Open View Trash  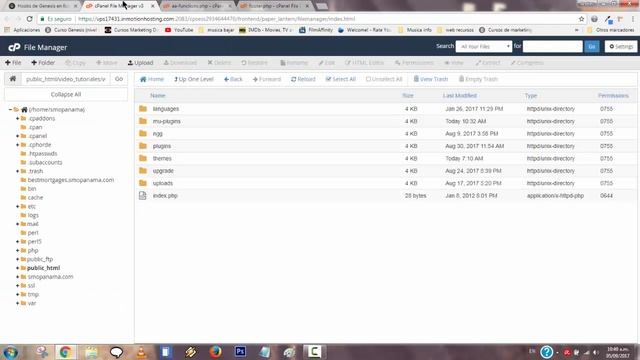coord(431,79)
